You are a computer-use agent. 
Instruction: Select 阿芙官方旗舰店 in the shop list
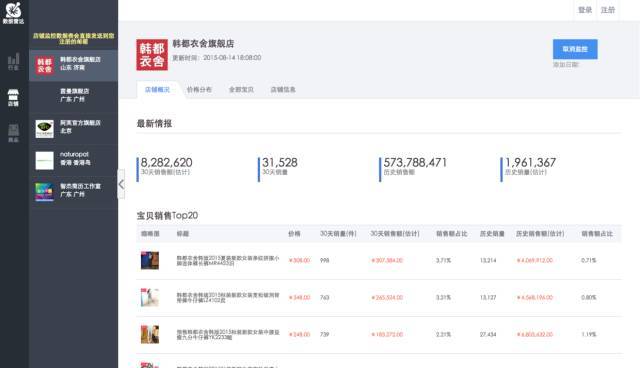(x=73, y=129)
